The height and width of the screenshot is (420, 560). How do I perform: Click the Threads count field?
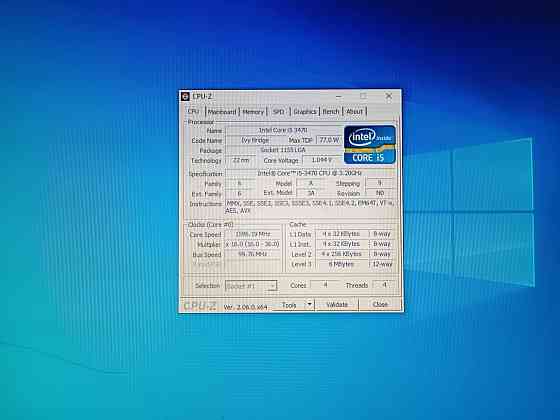pos(384,285)
